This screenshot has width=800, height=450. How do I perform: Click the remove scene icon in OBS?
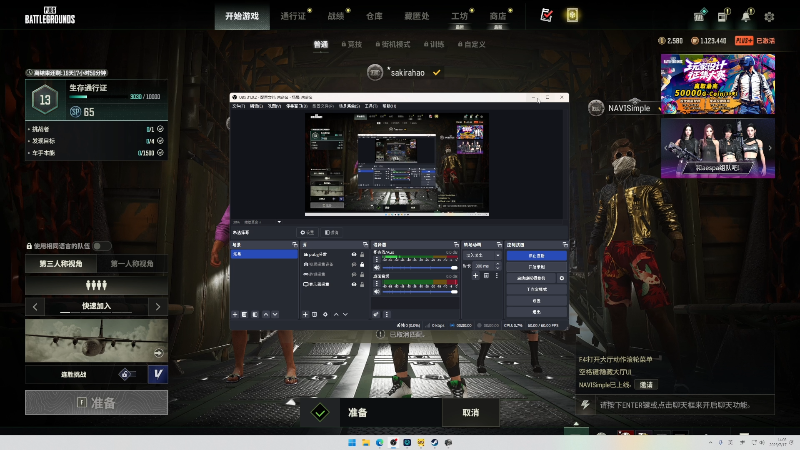[244, 314]
